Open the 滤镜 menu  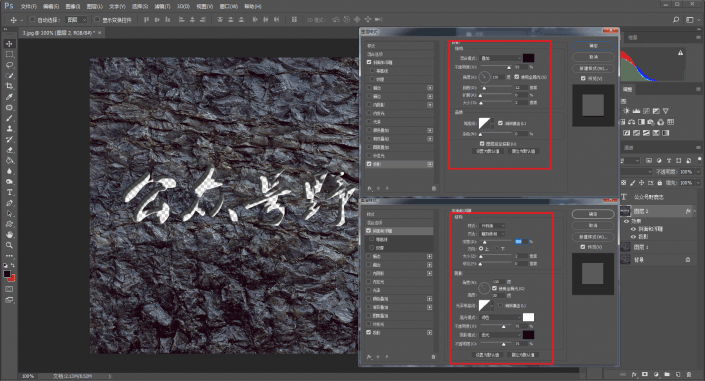[x=163, y=6]
